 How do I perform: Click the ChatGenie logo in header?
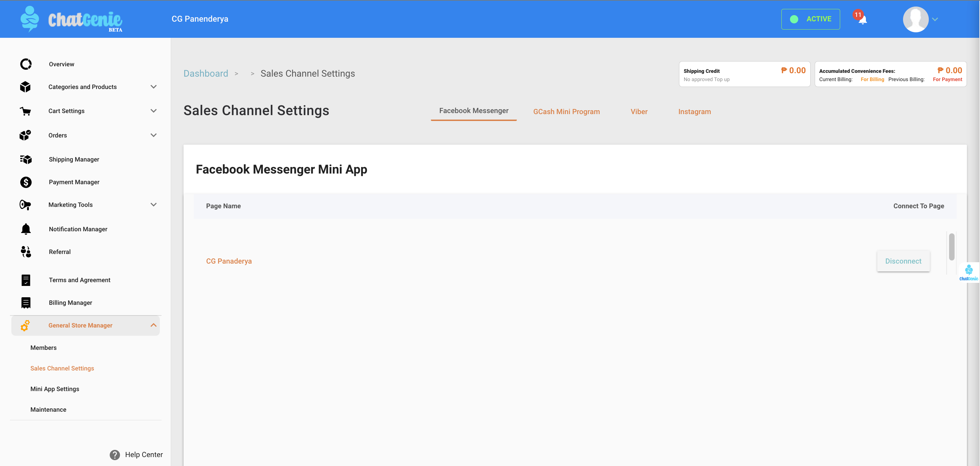(71, 19)
